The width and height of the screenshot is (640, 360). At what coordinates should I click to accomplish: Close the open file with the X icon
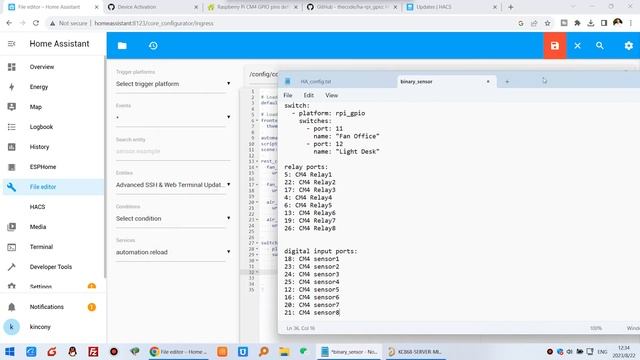click(578, 46)
